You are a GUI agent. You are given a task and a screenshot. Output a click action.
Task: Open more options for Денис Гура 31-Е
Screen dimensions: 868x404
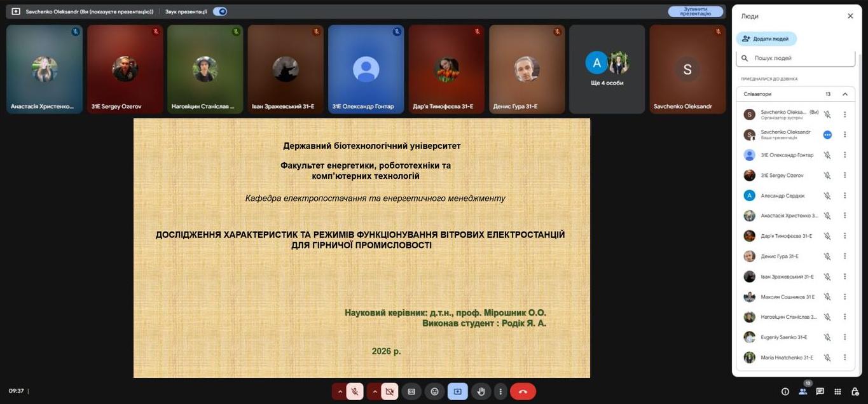tap(845, 256)
